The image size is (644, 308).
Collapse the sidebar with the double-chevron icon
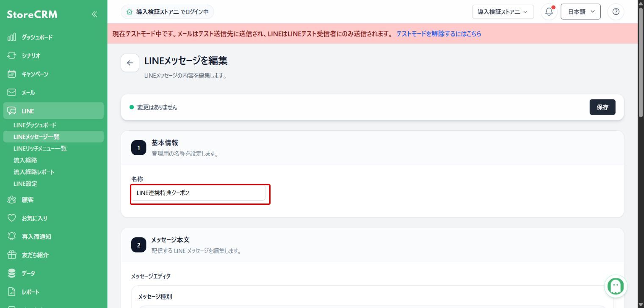click(94, 14)
